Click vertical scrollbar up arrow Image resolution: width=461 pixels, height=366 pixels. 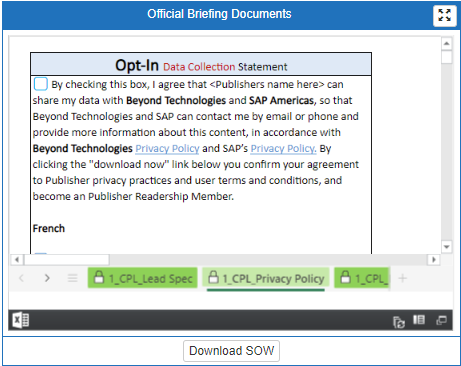click(446, 44)
